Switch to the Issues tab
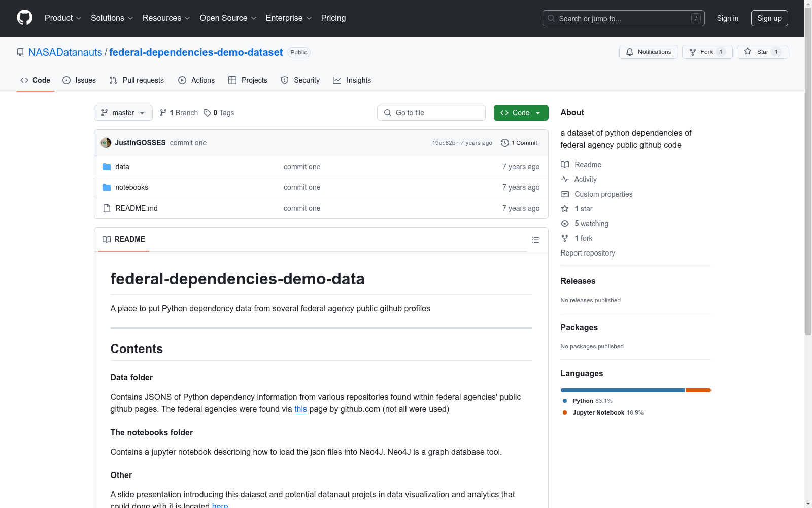The height and width of the screenshot is (508, 812). click(79, 80)
